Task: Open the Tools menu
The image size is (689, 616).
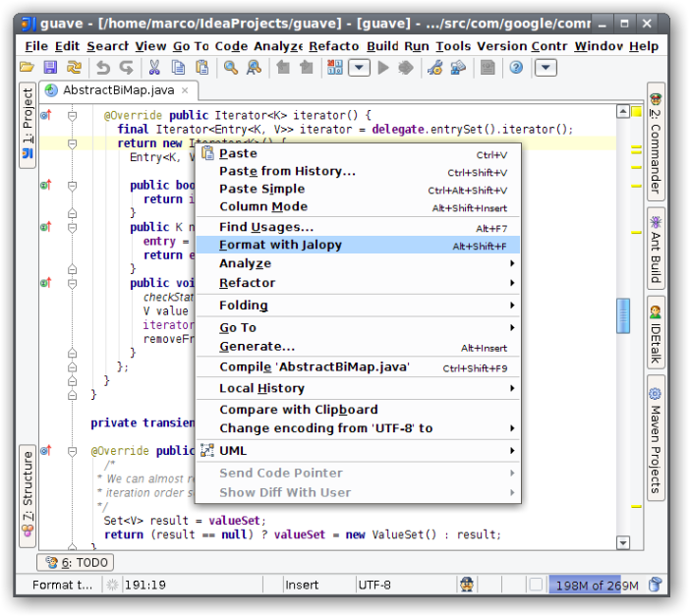Action: 453,46
